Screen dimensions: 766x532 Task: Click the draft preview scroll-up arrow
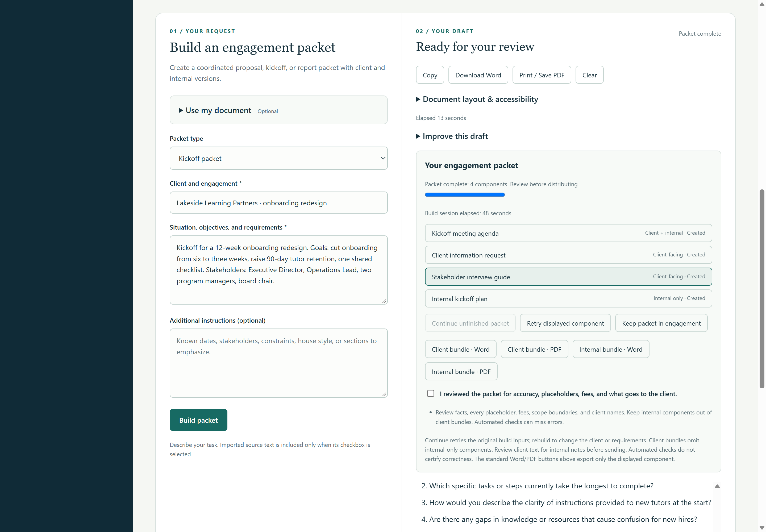tap(717, 486)
